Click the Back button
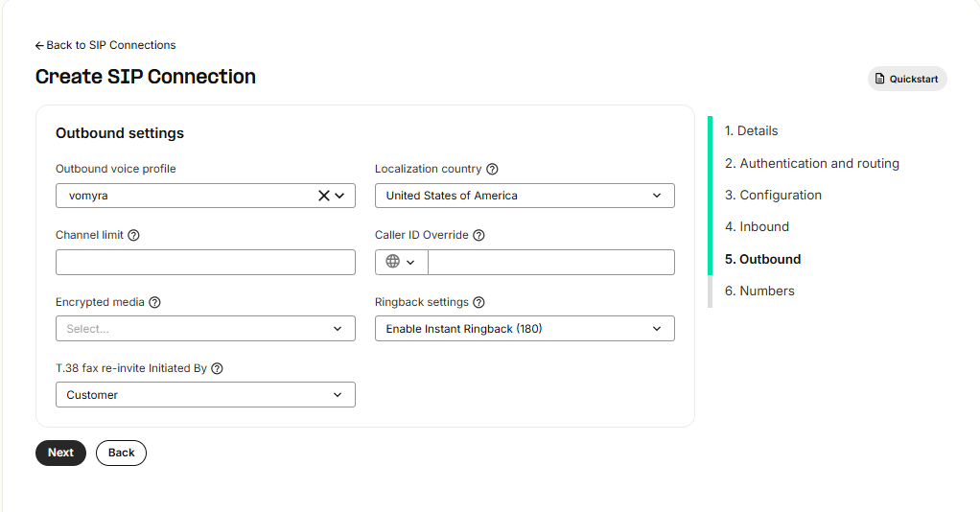The width and height of the screenshot is (980, 512). [x=121, y=453]
